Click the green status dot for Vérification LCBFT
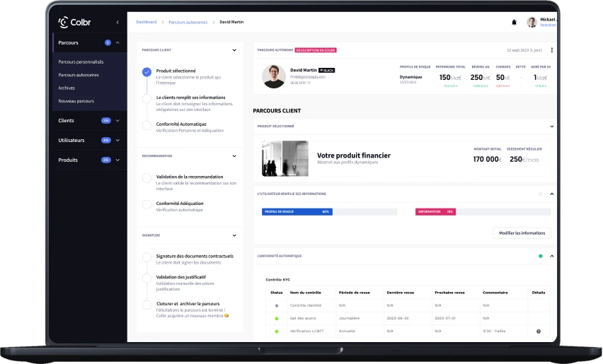This screenshot has height=364, width=603. [277, 331]
